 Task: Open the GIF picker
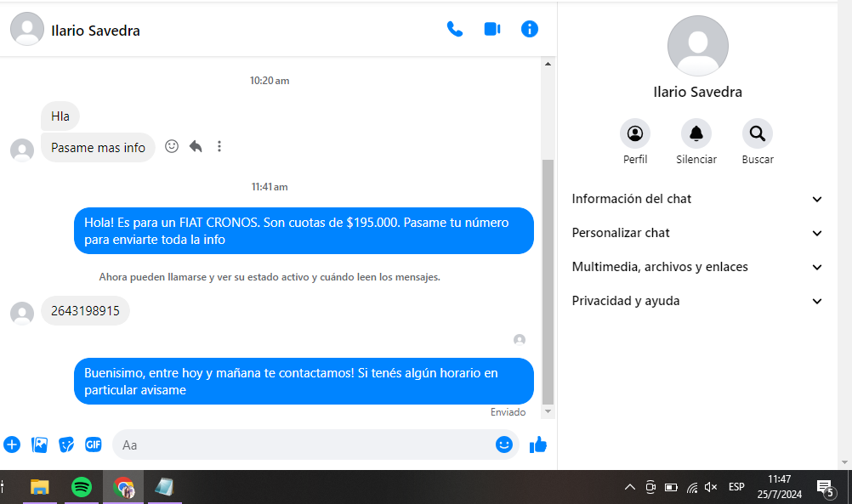coord(93,445)
